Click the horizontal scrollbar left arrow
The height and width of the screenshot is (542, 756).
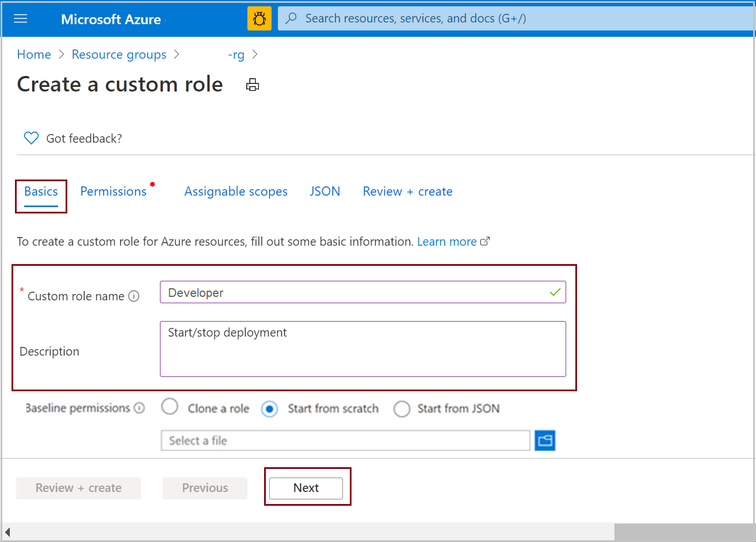pos(7,532)
